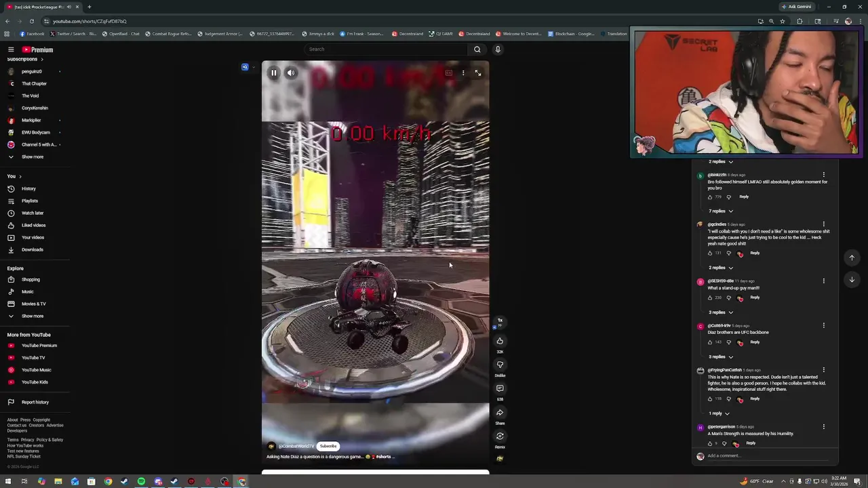Open YouTube hamburger guide menu

pyautogui.click(x=11, y=49)
